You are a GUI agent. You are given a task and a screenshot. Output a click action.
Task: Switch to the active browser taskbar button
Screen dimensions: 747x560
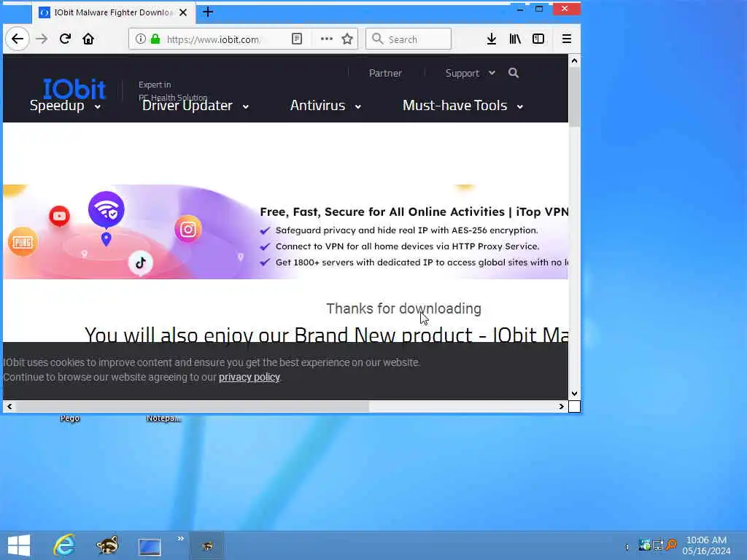tap(207, 545)
